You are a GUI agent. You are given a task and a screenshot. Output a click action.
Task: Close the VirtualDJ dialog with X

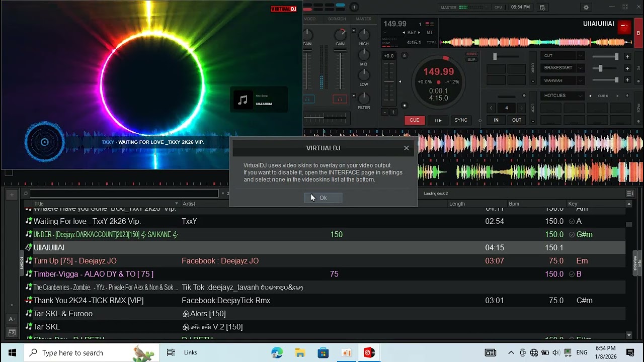click(407, 148)
